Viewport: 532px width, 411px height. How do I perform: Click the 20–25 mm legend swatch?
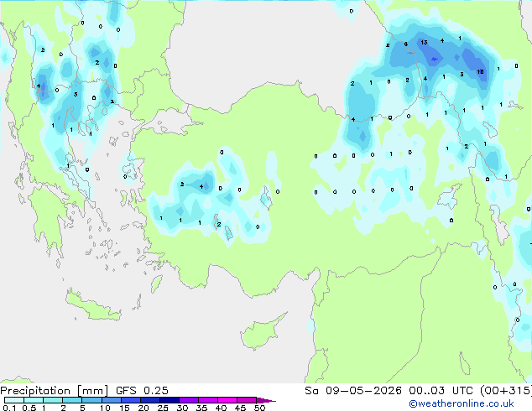click(150, 400)
